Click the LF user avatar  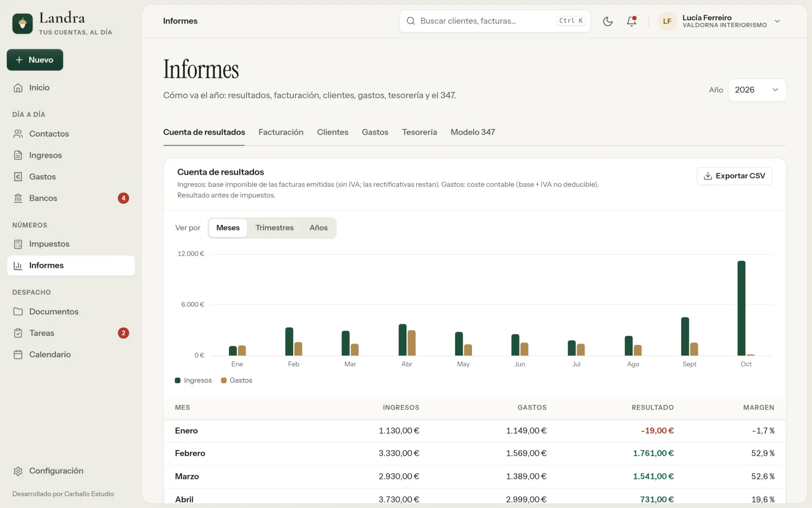[x=667, y=21]
